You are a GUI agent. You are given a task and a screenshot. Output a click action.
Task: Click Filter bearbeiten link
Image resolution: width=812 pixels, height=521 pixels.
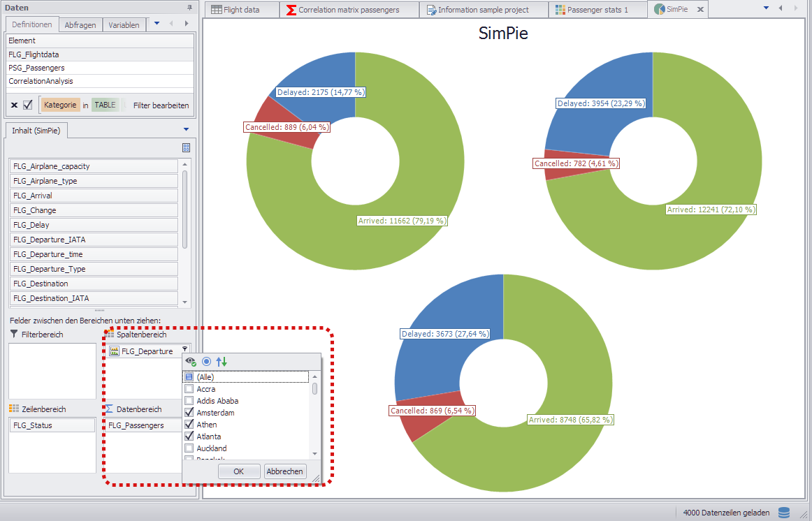coord(161,105)
